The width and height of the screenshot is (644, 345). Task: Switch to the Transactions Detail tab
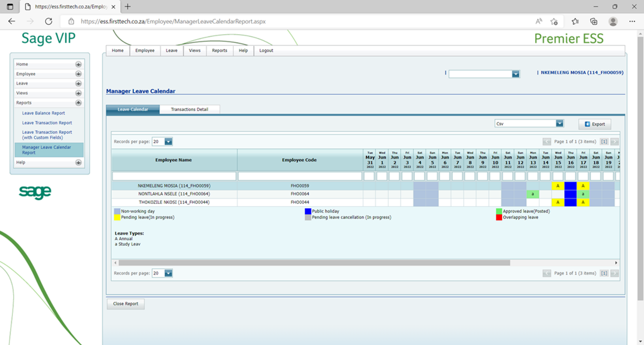click(x=190, y=109)
